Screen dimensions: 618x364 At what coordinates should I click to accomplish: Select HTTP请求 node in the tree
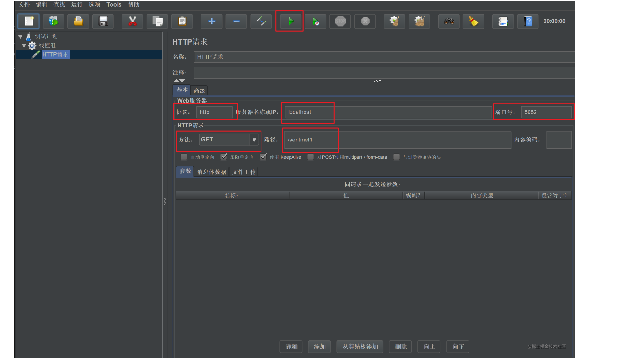pos(56,54)
